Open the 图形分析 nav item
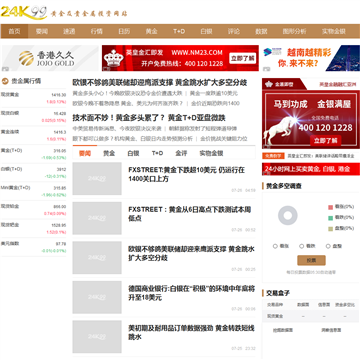360x360 pixels. [x=294, y=31]
